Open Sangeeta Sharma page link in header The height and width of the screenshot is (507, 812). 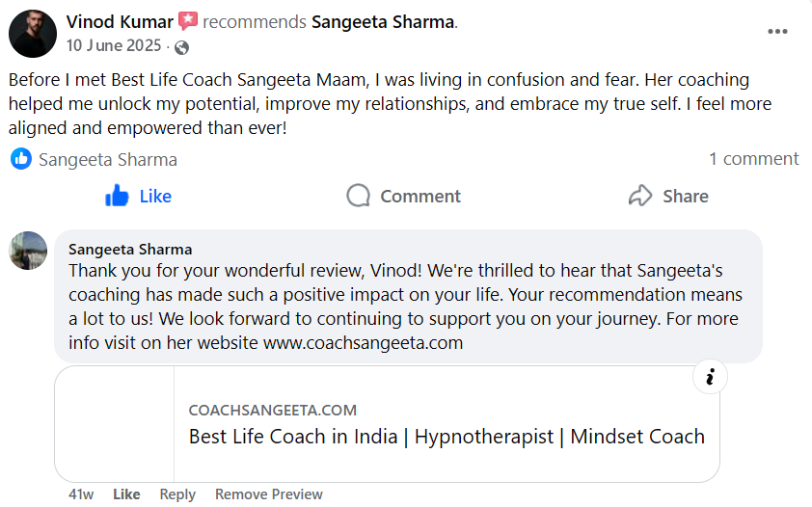pyautogui.click(x=382, y=21)
